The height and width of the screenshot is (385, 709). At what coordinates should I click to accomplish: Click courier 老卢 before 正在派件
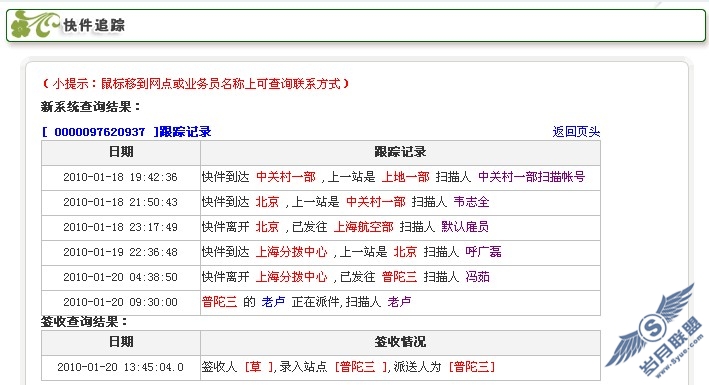[273, 301]
